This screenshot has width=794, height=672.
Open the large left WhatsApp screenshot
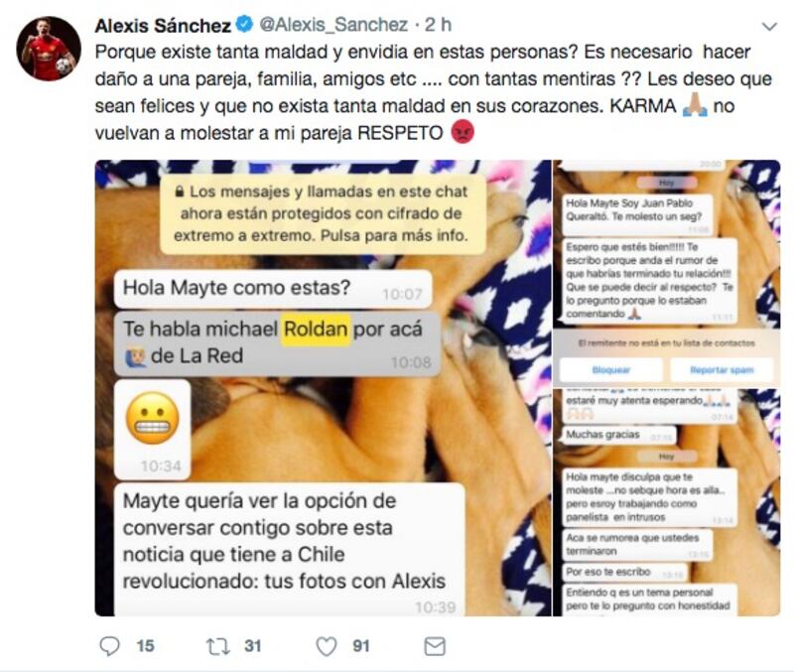coord(324,388)
